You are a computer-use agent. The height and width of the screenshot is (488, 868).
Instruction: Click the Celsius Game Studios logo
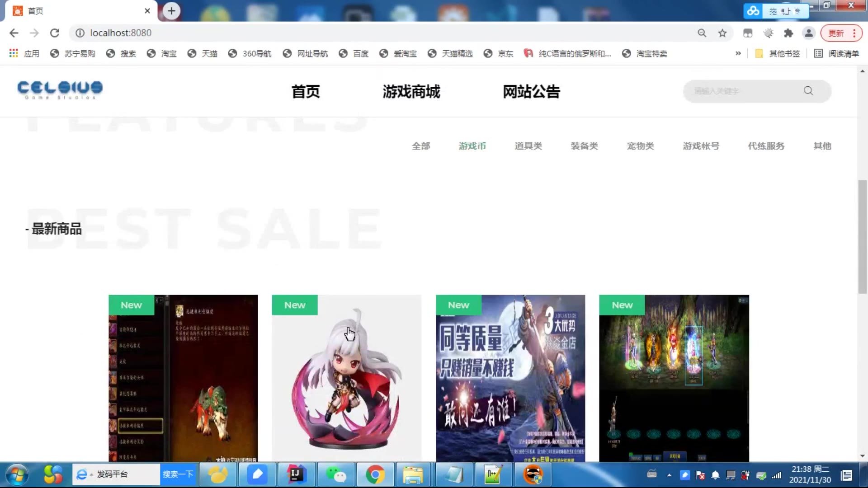pos(60,89)
